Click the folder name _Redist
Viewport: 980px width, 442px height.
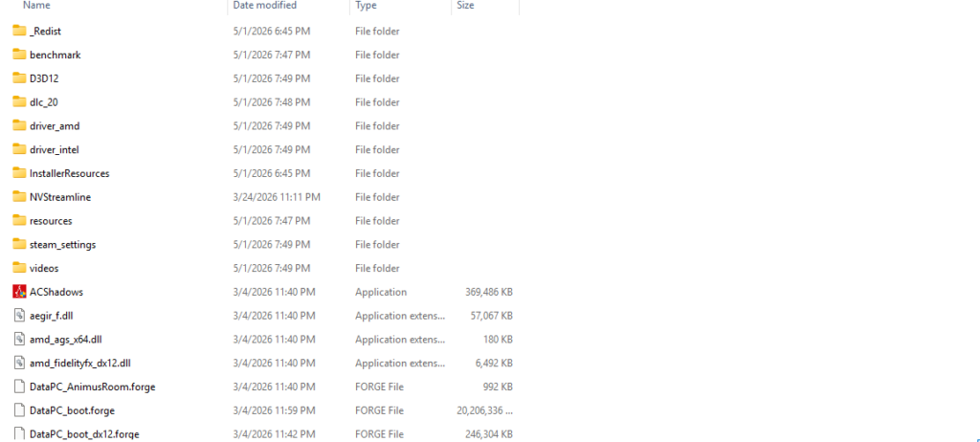tap(45, 31)
